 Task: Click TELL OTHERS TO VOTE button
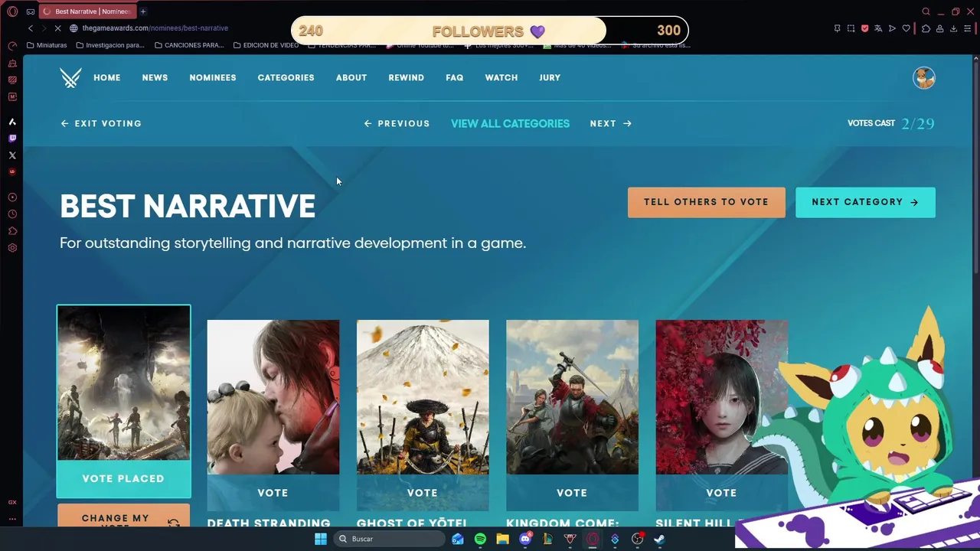point(707,202)
